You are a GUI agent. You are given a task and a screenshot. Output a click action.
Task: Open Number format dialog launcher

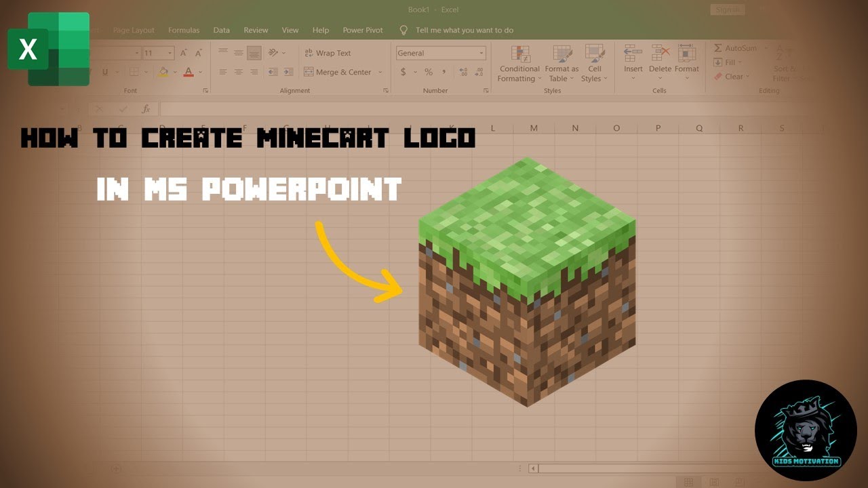pos(486,90)
